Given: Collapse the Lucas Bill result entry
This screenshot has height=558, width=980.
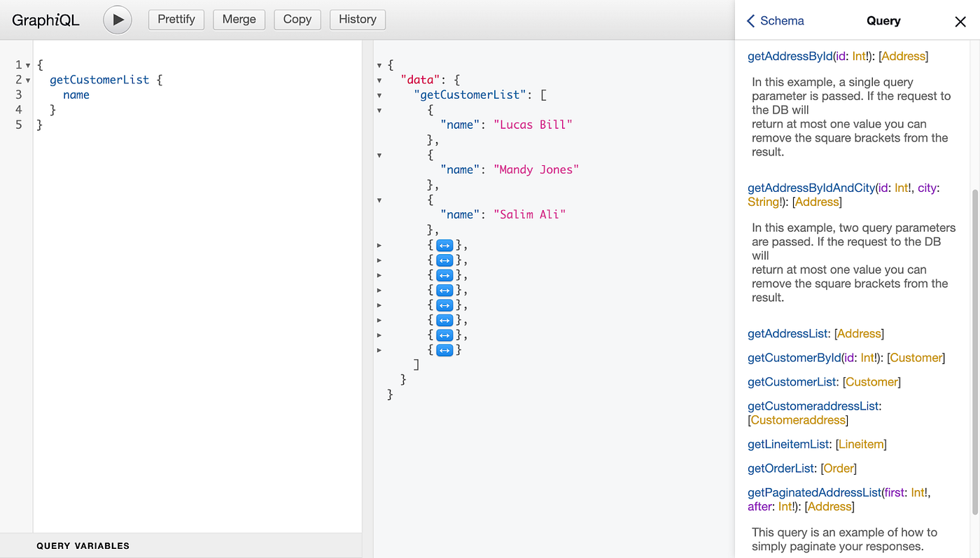Looking at the screenshot, I should tap(379, 110).
